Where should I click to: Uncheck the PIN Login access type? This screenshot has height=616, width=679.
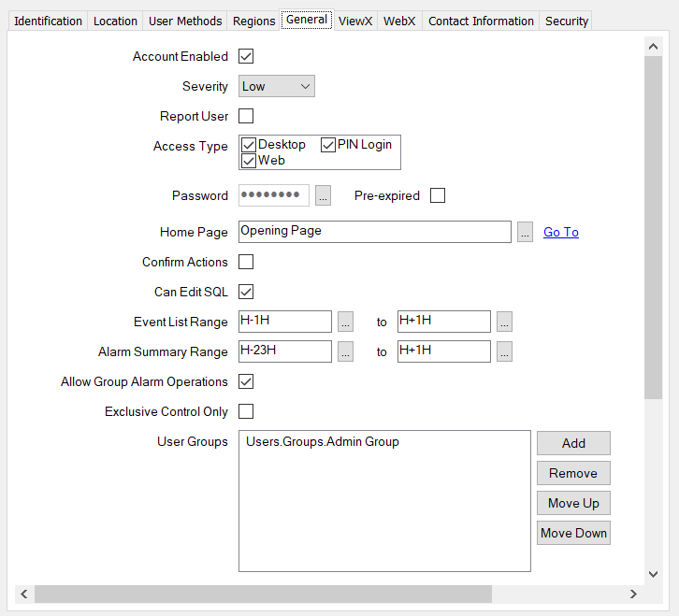pos(328,145)
